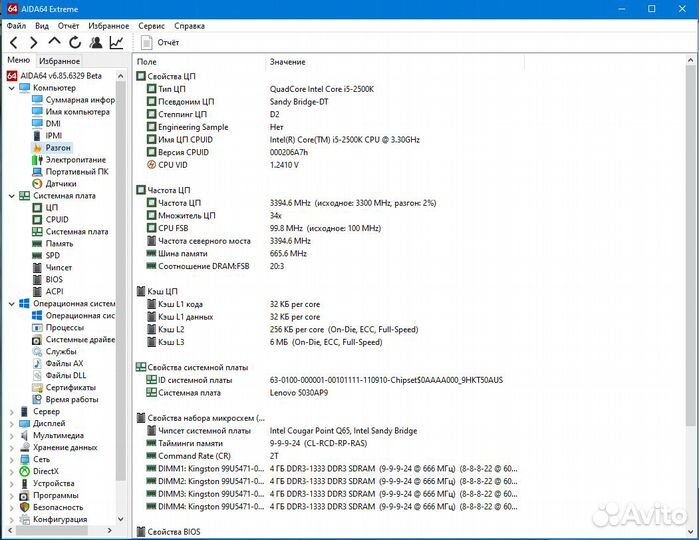699x540 pixels.
Task: Go forward with the right arrow toolbar icon
Action: (33, 43)
